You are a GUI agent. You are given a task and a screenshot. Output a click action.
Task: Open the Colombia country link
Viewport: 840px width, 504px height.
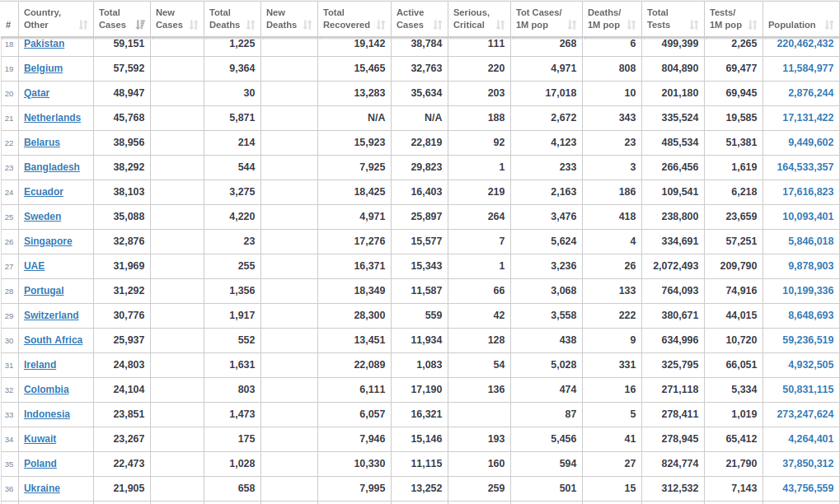click(x=46, y=389)
